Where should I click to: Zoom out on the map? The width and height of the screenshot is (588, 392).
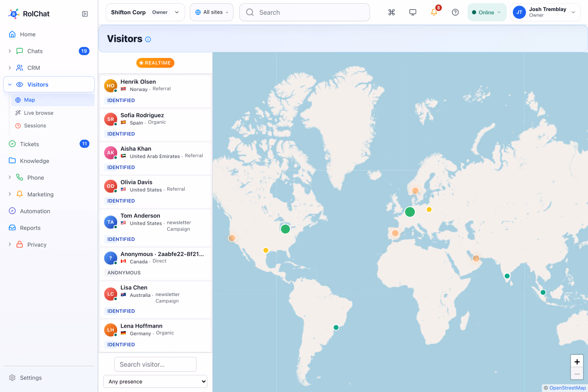tap(577, 374)
